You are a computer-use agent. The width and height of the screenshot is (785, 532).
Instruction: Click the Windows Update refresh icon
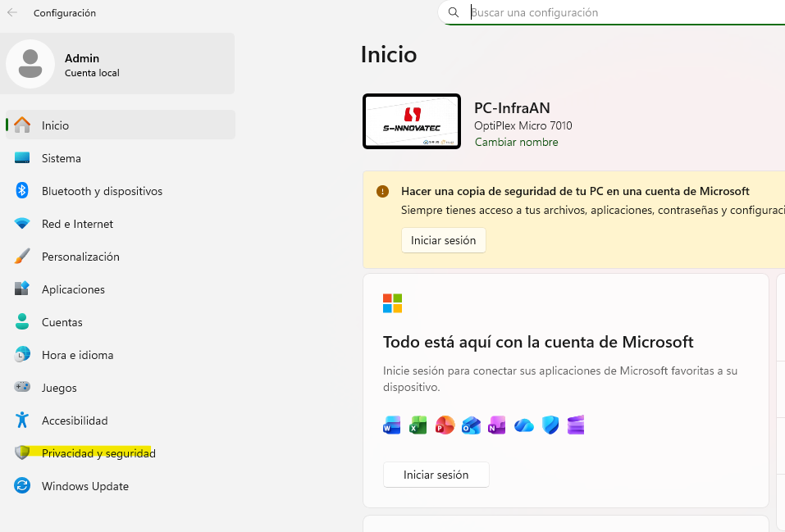22,485
